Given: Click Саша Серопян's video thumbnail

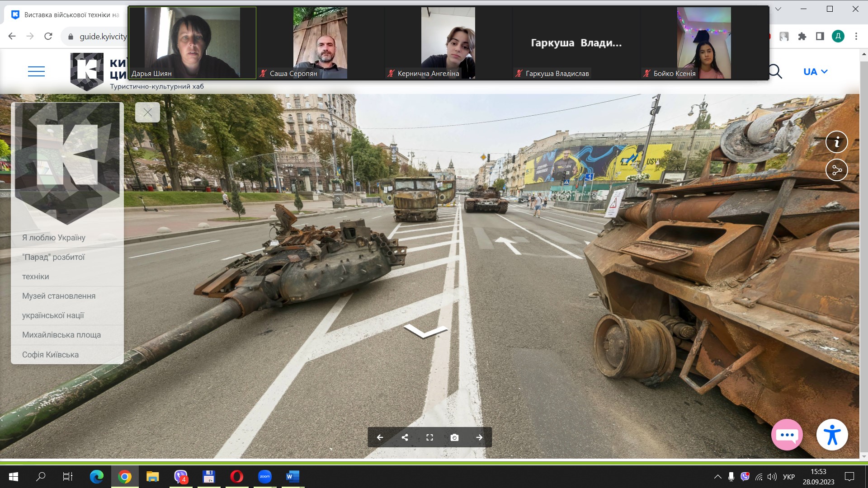Looking at the screenshot, I should (x=320, y=43).
